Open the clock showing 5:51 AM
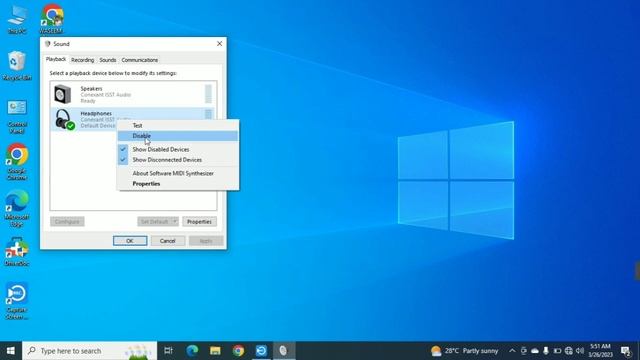640x360 pixels. pyautogui.click(x=600, y=351)
